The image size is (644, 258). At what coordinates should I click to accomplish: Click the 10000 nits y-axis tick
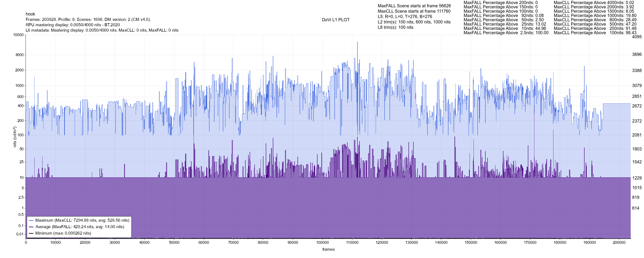(18, 35)
